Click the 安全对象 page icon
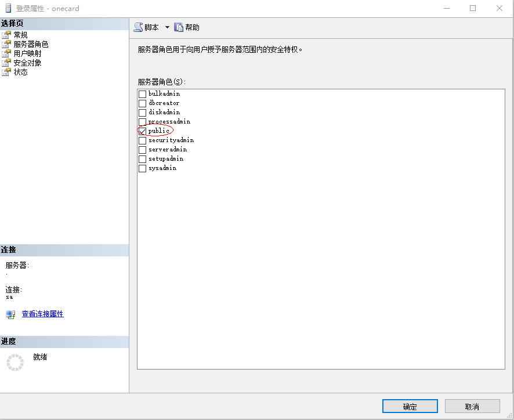Screen dimensions: 514x420 (6, 63)
